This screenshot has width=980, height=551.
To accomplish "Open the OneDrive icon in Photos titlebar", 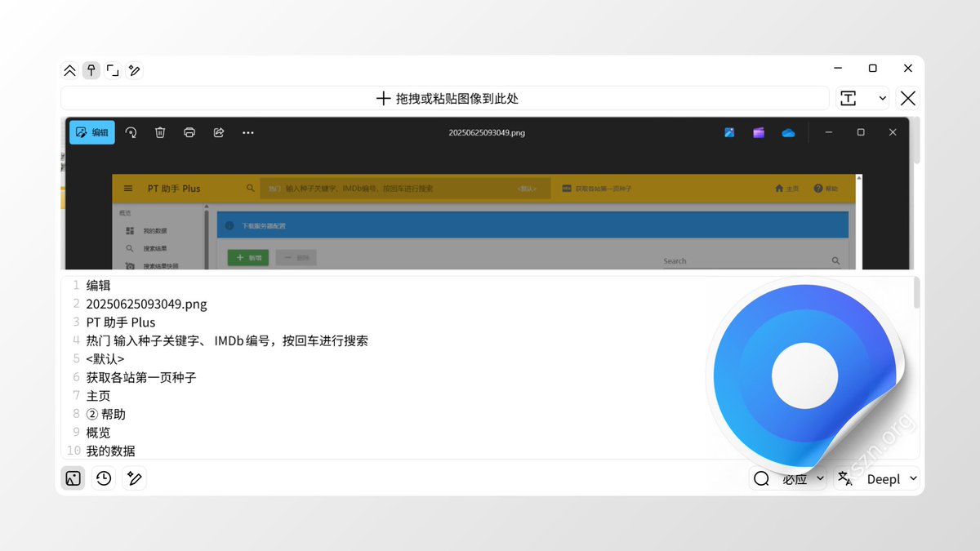I will click(787, 131).
